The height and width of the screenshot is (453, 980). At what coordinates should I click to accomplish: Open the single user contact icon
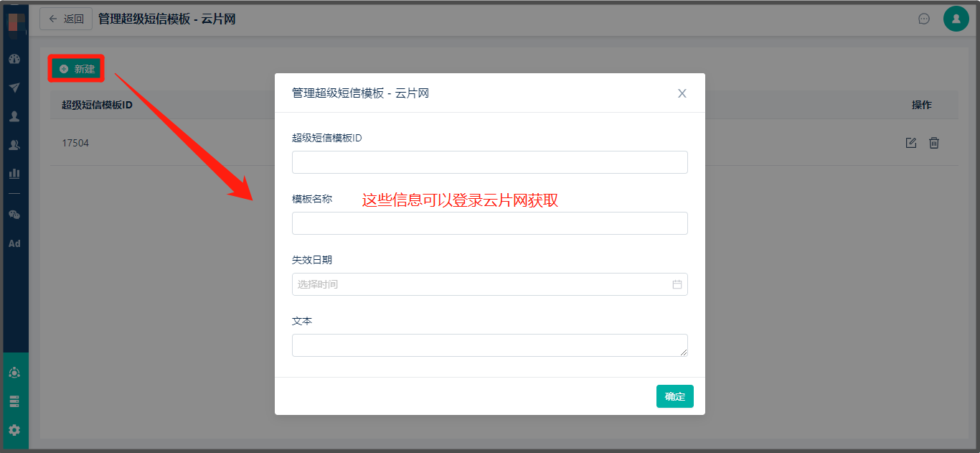click(14, 116)
